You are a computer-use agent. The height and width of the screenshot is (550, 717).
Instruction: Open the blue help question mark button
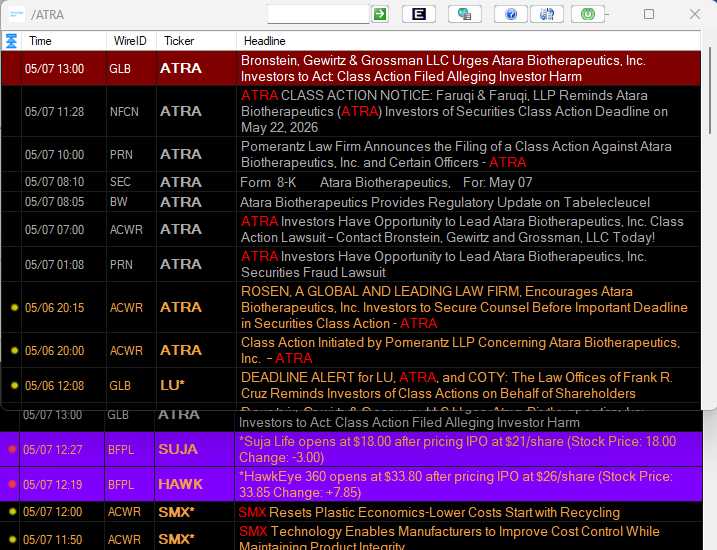tap(511, 14)
